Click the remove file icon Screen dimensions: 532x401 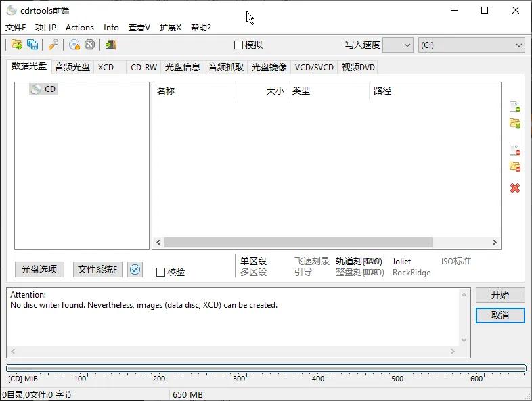514,150
